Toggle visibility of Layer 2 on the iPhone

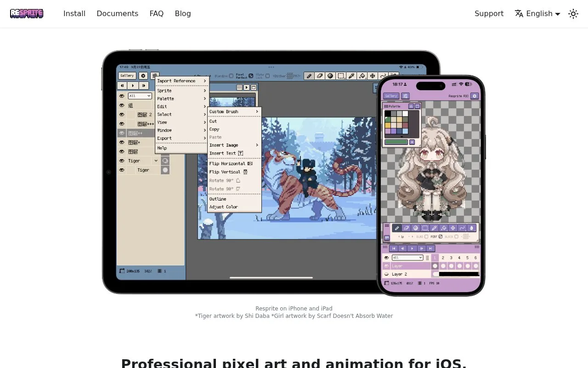(x=386, y=274)
